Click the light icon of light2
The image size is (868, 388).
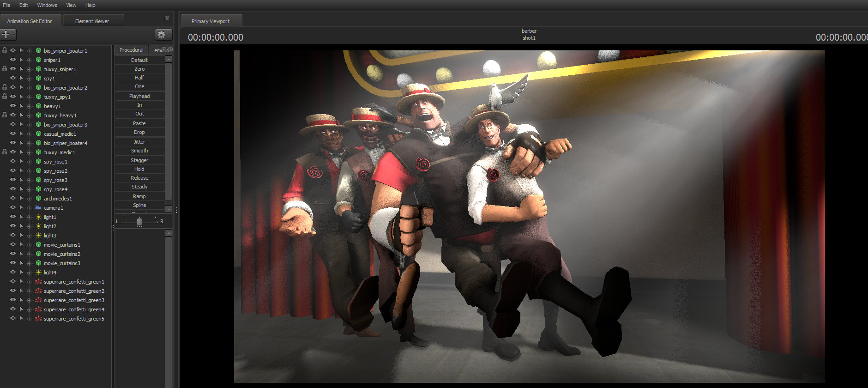(x=39, y=226)
